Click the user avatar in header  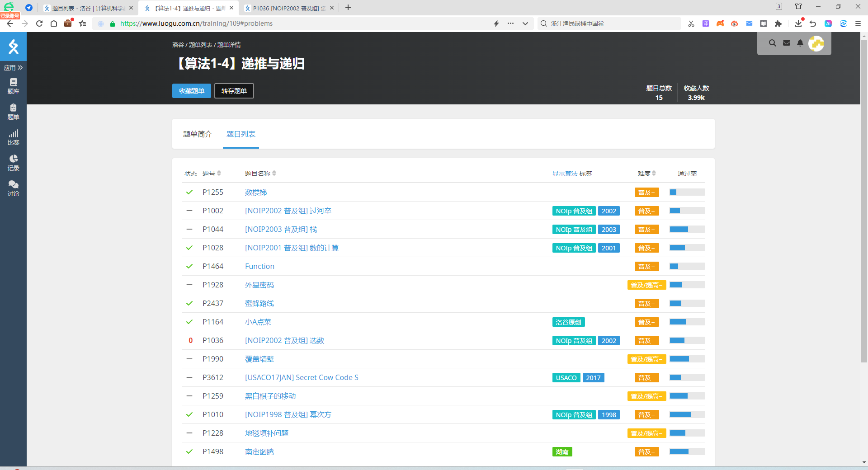coord(816,43)
